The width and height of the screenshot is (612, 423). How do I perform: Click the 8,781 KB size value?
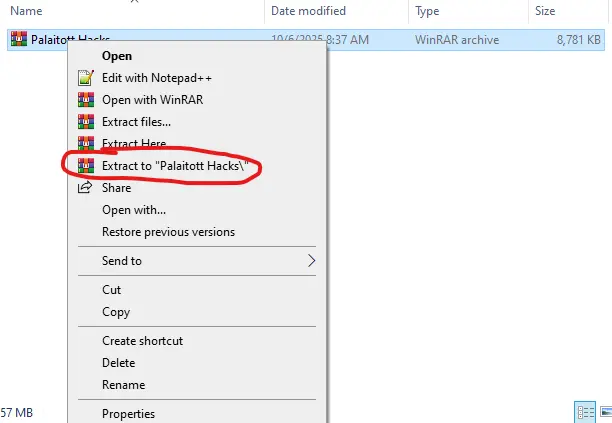(x=578, y=40)
